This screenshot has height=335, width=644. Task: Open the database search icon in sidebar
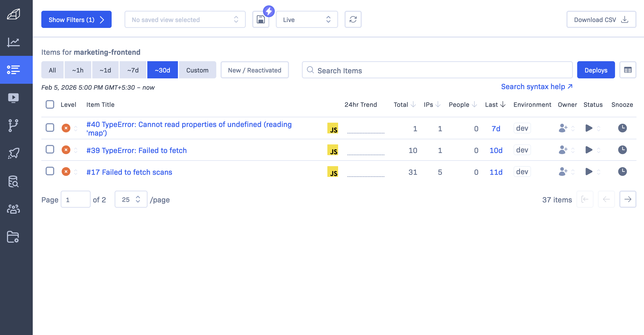(x=13, y=181)
